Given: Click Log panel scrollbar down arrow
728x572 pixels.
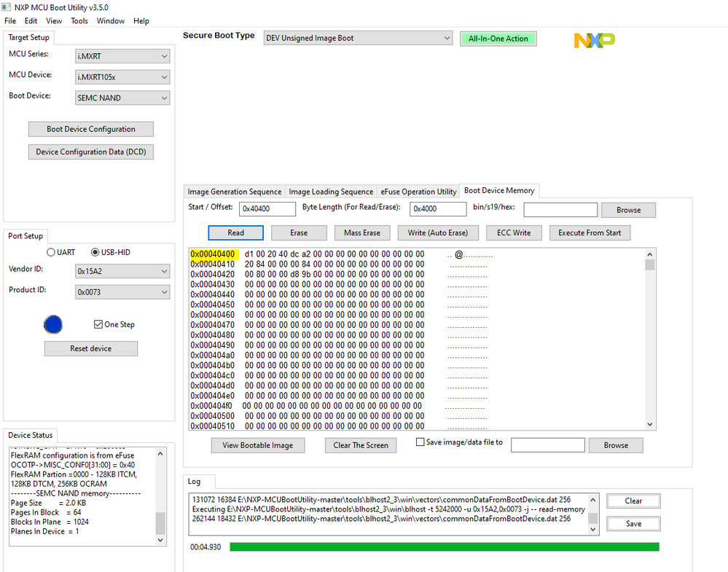Looking at the screenshot, I should click(x=593, y=529).
